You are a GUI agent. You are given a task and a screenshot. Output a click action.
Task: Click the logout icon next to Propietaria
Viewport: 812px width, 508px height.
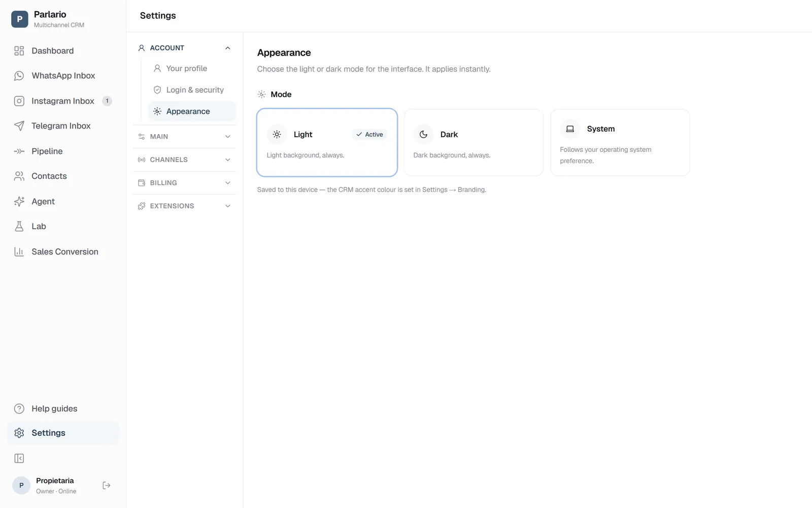pyautogui.click(x=107, y=486)
